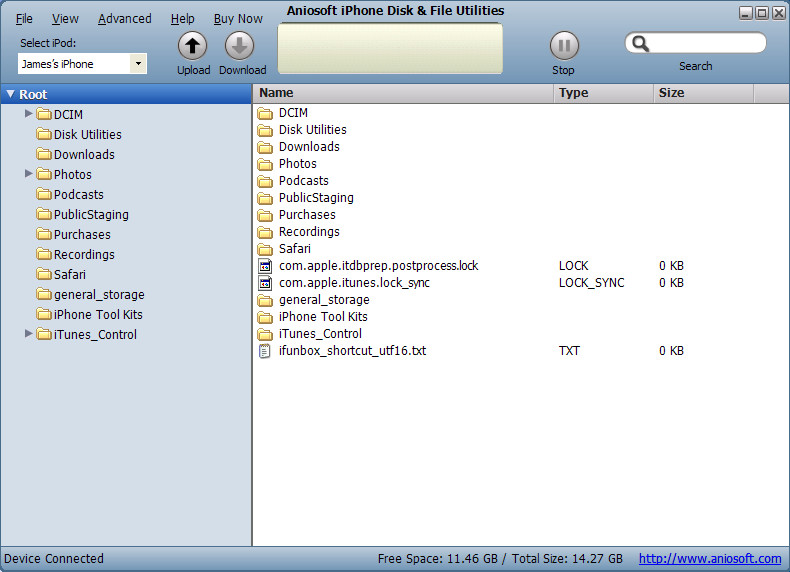
Task: Sort by the Type column header
Action: pos(604,93)
